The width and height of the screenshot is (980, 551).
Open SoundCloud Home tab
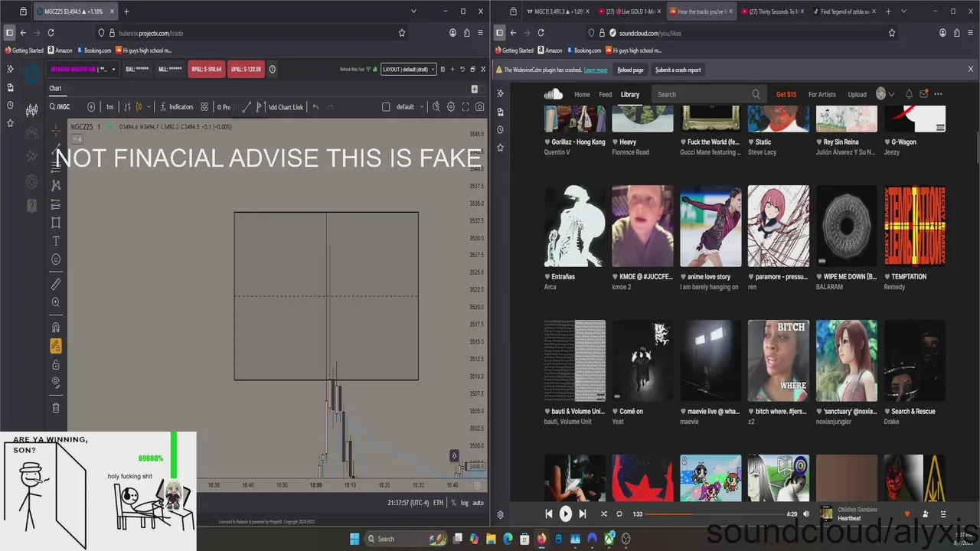tap(583, 94)
